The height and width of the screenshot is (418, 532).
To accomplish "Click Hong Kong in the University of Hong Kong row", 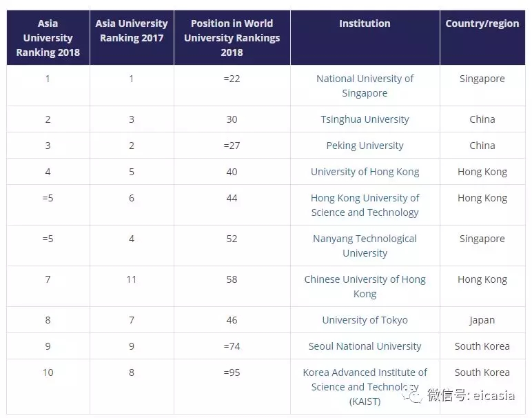I will (482, 172).
